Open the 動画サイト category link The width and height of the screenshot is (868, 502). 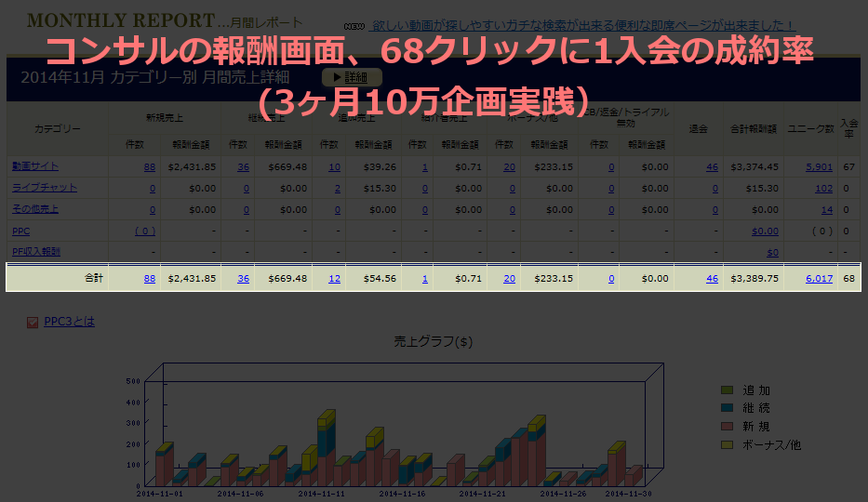pos(35,165)
